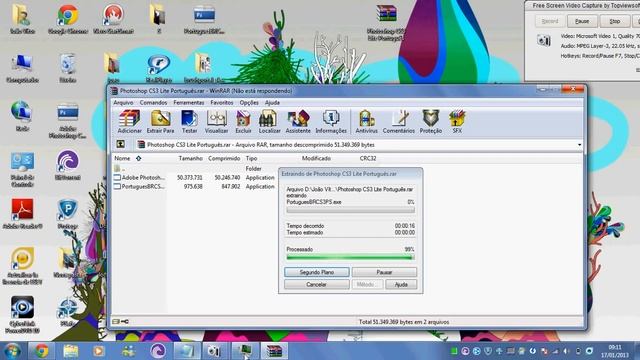Click the Segundo Plano button
The image size is (640, 360).
tap(317, 272)
